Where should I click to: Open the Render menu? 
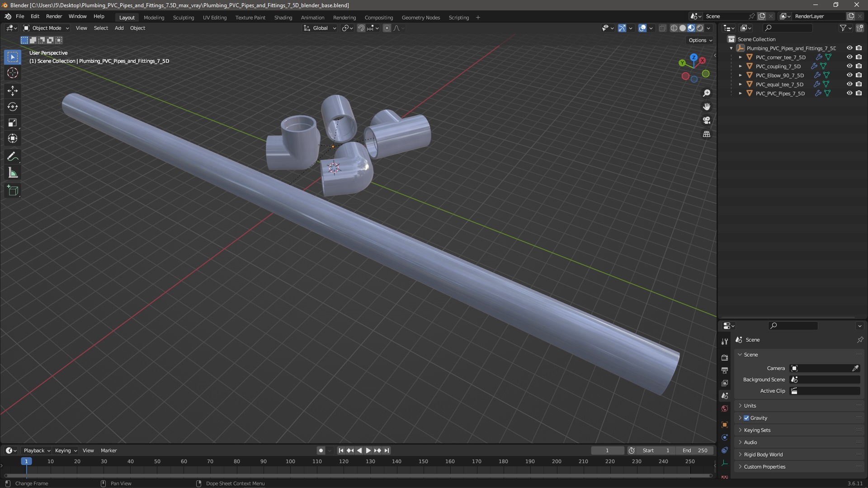54,16
